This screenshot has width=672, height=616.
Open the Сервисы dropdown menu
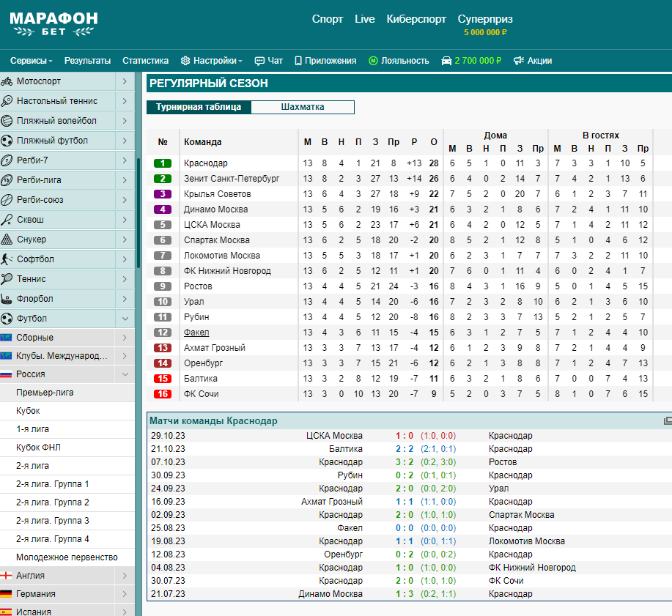[32, 61]
